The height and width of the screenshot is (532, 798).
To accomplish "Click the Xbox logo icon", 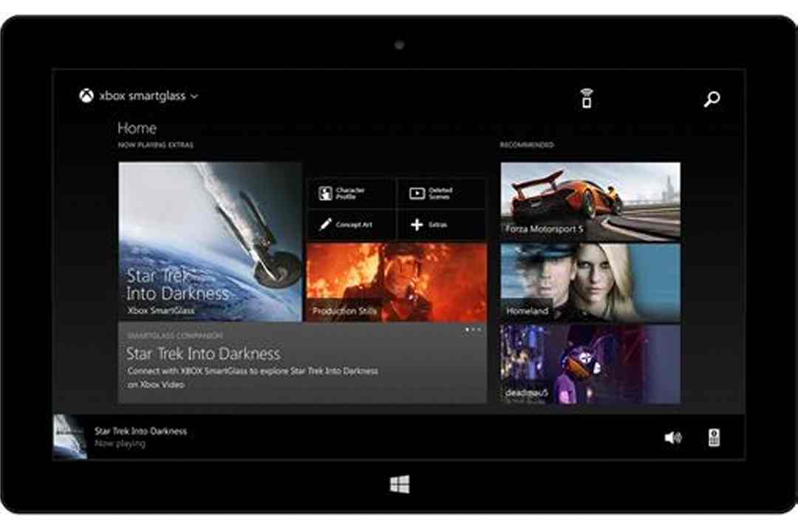I will tap(86, 96).
